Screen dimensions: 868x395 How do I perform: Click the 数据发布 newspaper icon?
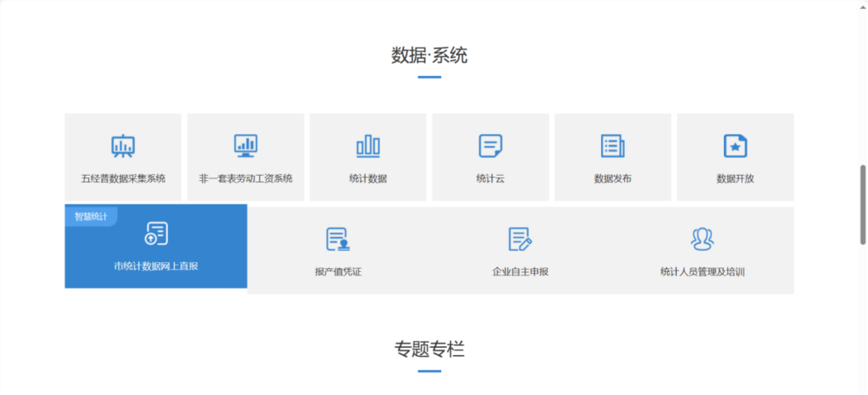click(613, 146)
